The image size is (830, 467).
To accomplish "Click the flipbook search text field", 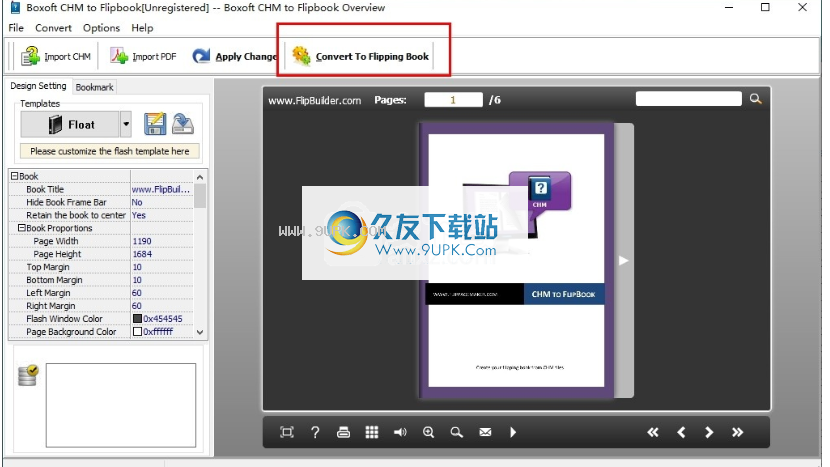I will pyautogui.click(x=688, y=99).
